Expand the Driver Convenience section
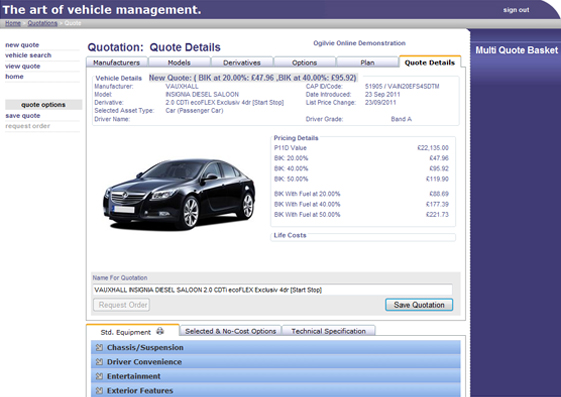Image resolution: width=561 pixels, height=397 pixels. (275, 362)
